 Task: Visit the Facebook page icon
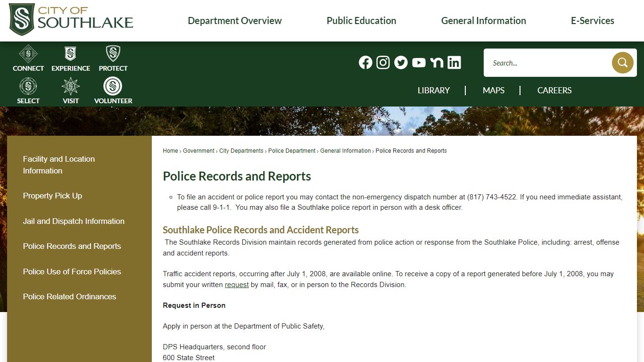coord(365,63)
